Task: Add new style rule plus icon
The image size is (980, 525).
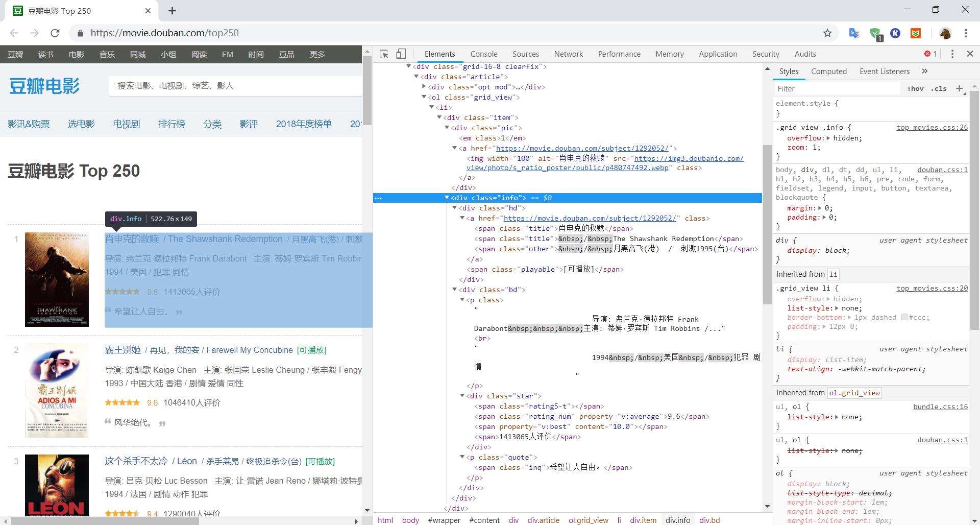Action: coord(960,89)
